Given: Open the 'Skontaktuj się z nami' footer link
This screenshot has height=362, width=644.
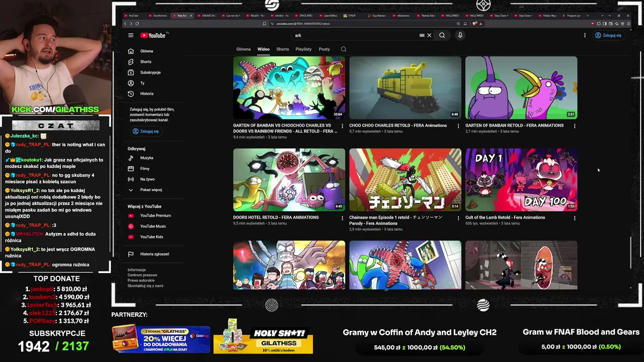Looking at the screenshot, I should point(145,286).
